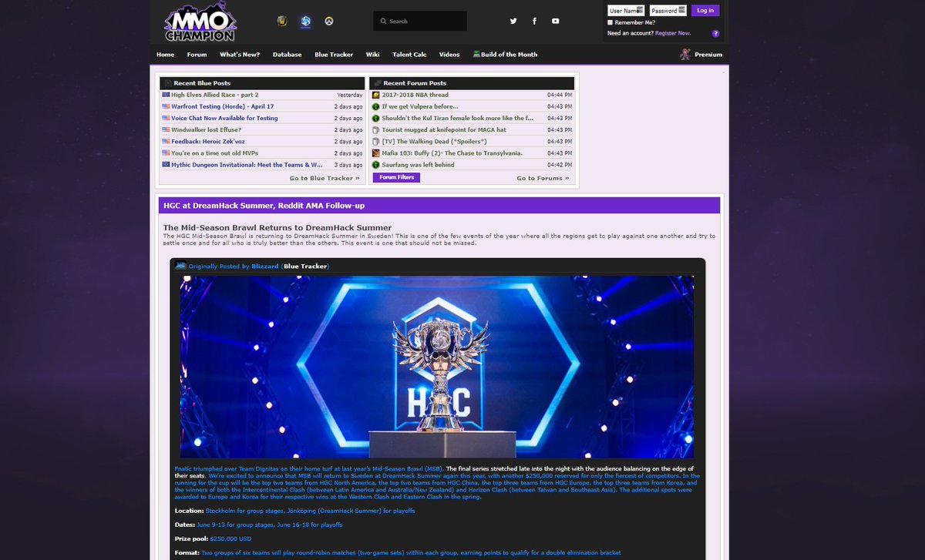Click the icon by Originally Posted by Blizzard
This screenshot has width=925, height=560.
coord(181,265)
